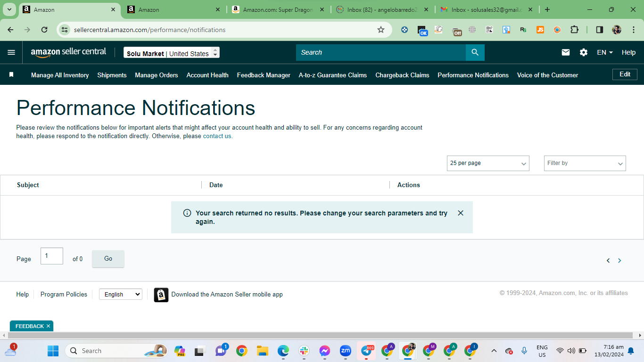Go to the next notifications page arrow
The width and height of the screenshot is (644, 362).
(619, 261)
